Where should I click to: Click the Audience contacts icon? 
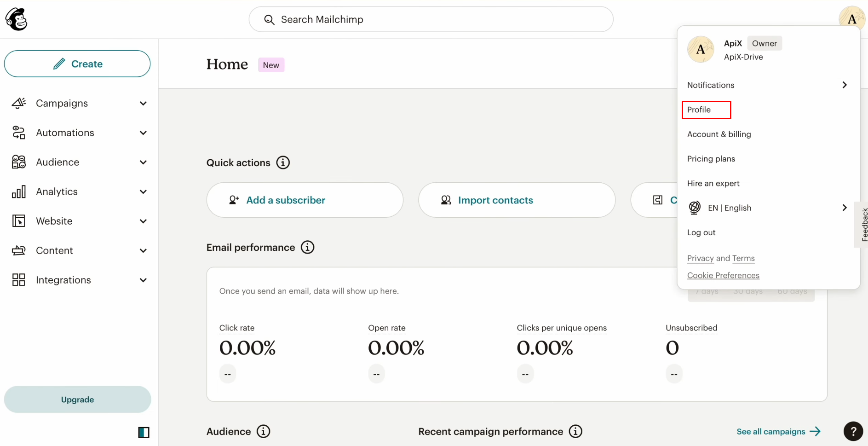point(18,162)
